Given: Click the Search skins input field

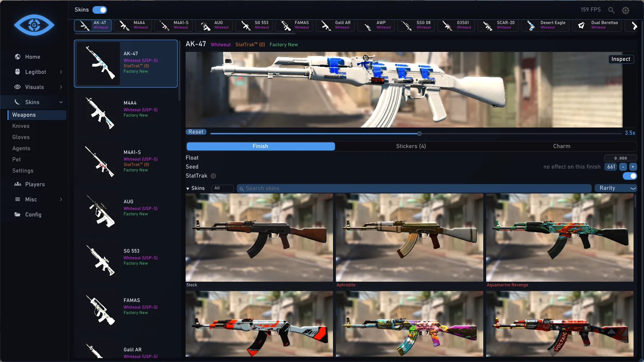Looking at the screenshot, I should coord(414,188).
